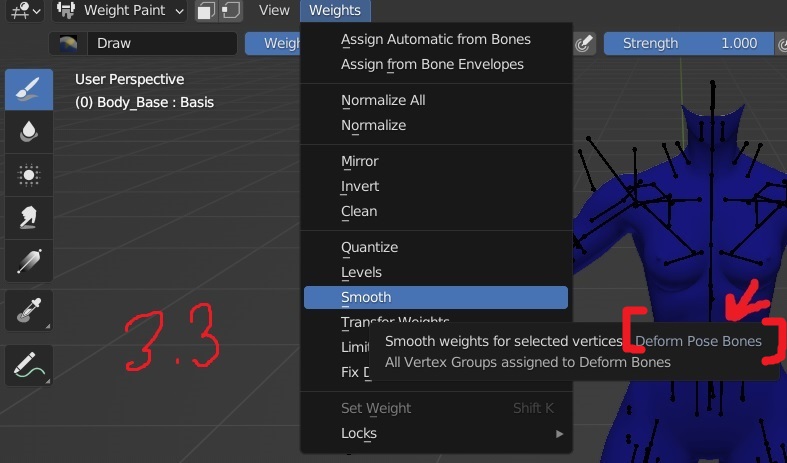Select the Annotate pencil tool

(29, 365)
